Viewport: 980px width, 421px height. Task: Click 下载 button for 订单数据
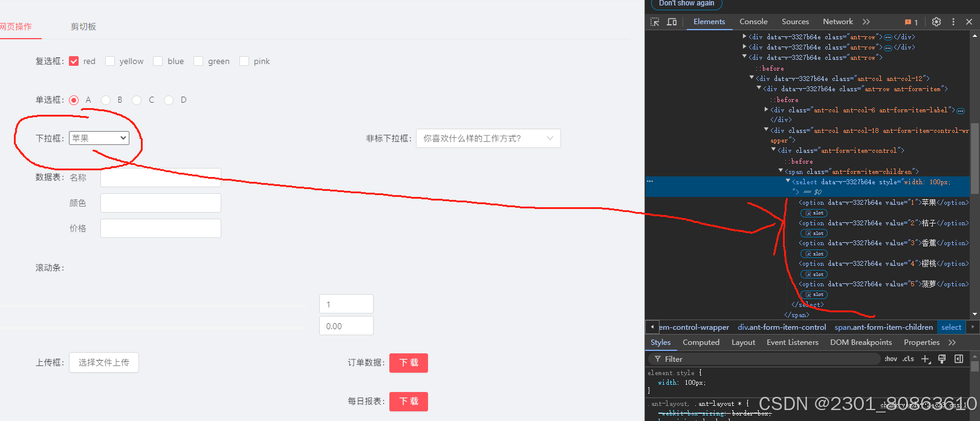pyautogui.click(x=409, y=362)
